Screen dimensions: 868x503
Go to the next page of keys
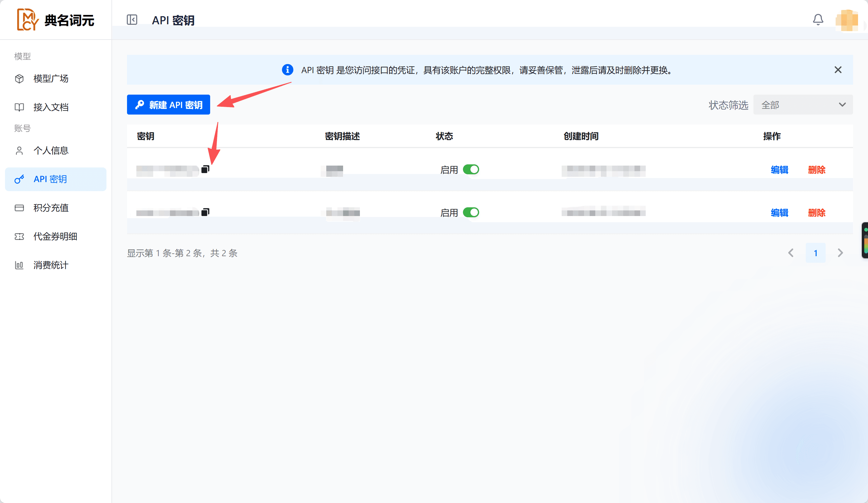pos(840,253)
